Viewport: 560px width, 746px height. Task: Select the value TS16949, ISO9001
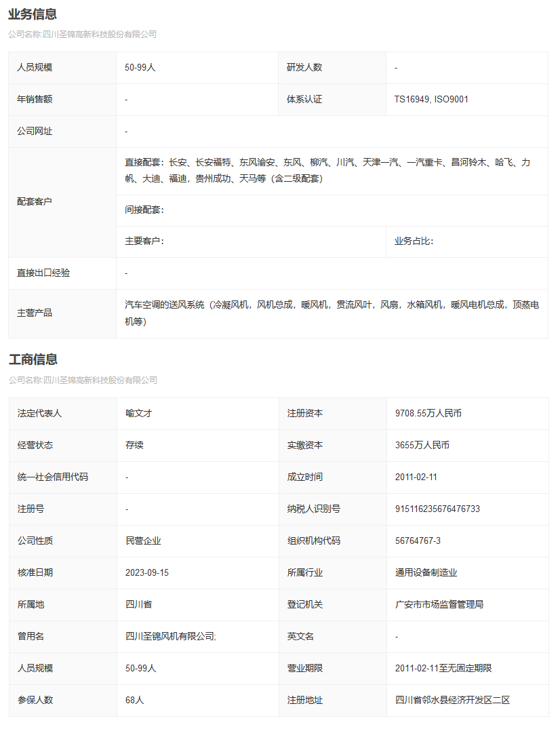(x=432, y=100)
